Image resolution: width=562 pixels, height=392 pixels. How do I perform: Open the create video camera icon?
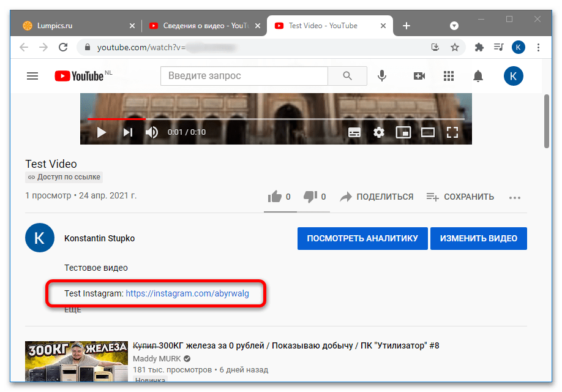pyautogui.click(x=419, y=76)
